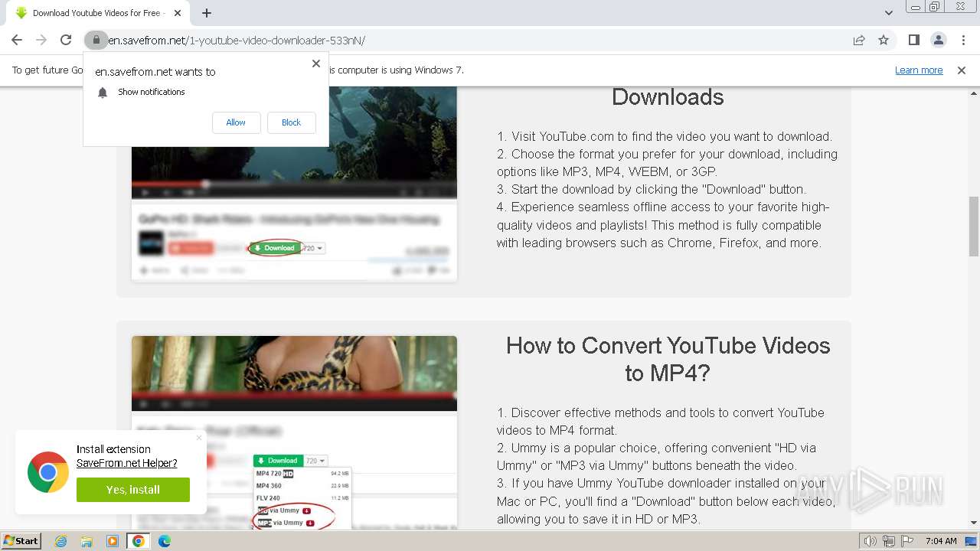Select the Download Youtube Videos for Free tab
The height and width of the screenshot is (551, 980).
click(98, 13)
